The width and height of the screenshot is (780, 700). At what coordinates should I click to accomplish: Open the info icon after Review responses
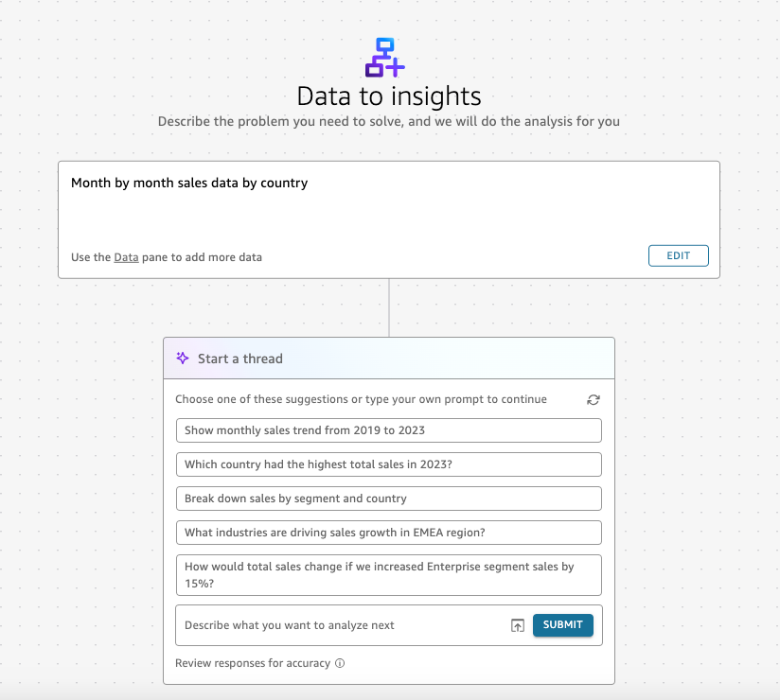tap(340, 663)
